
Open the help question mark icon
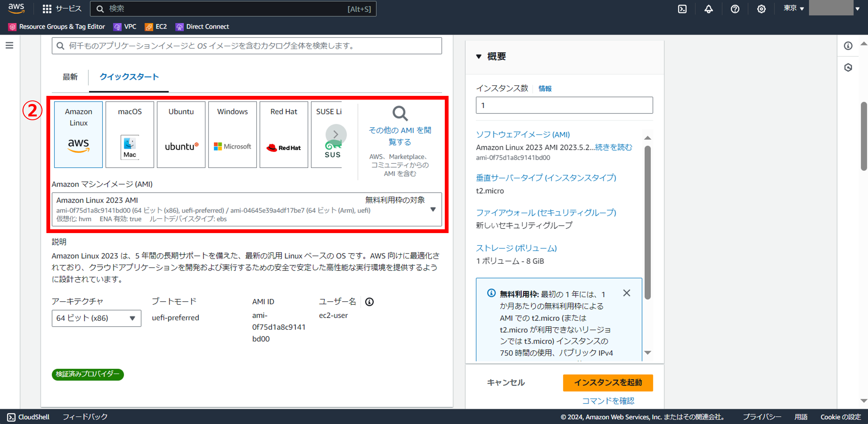click(x=735, y=9)
